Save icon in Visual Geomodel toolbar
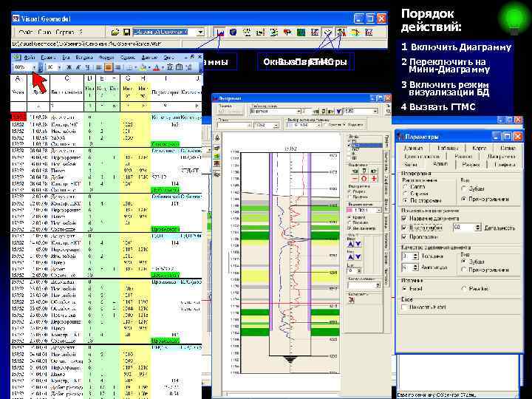Image resolution: width=532 pixels, height=399 pixels. [x=126, y=33]
